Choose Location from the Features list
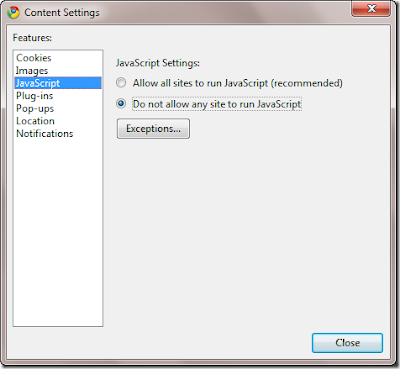Screen dimensions: 400x369 pos(35,121)
